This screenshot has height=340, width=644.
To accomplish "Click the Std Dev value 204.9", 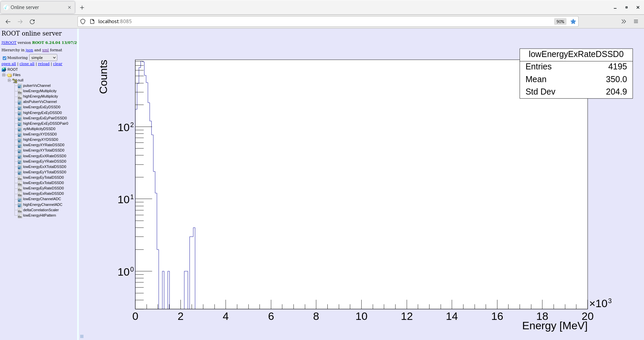I will 616,92.
